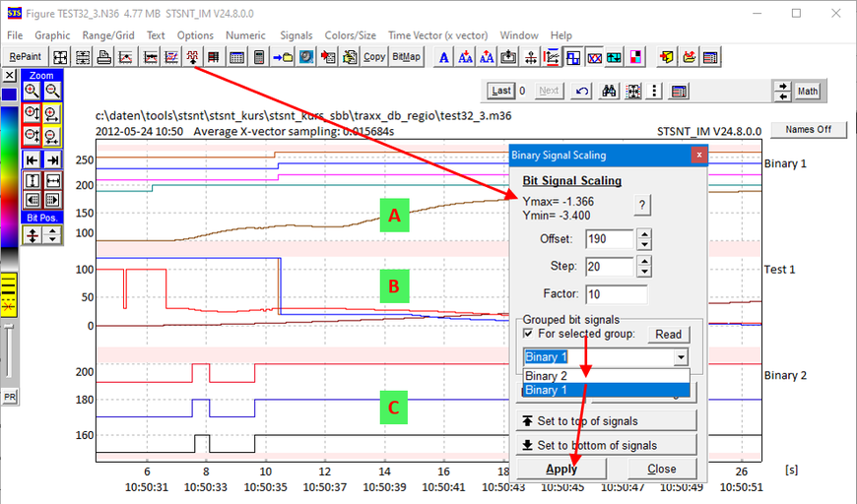Click the zoom out magnifier icon
The width and height of the screenshot is (857, 504).
click(x=52, y=92)
